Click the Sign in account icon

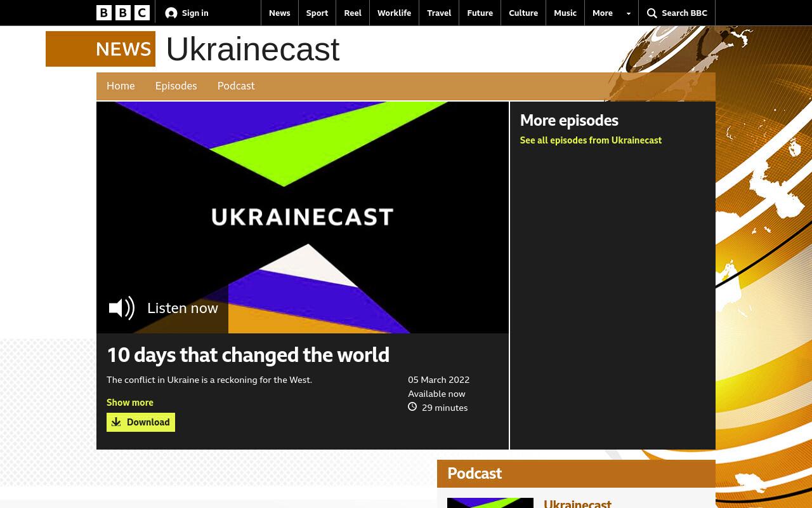pyautogui.click(x=171, y=13)
